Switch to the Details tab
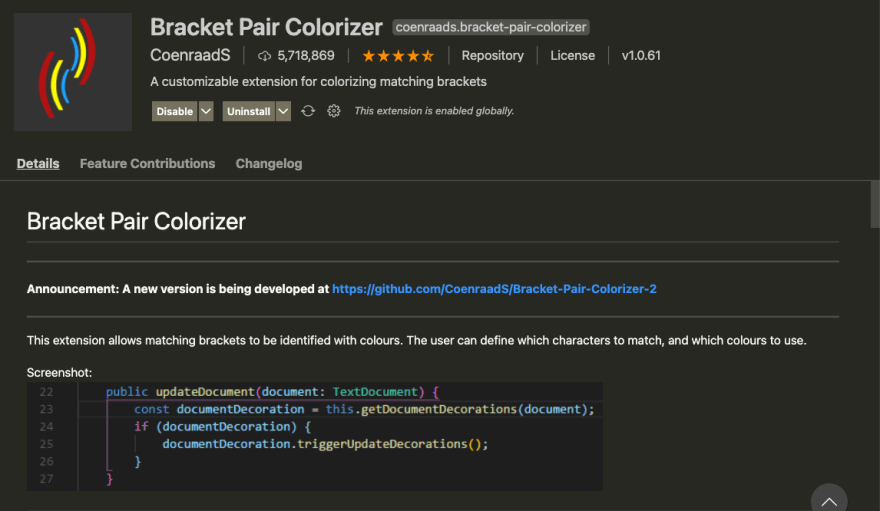 pos(38,163)
